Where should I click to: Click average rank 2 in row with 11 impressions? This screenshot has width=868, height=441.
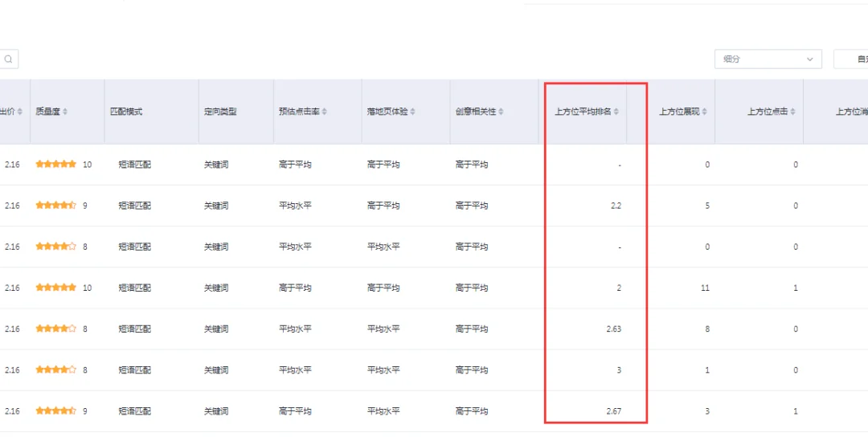click(x=619, y=288)
